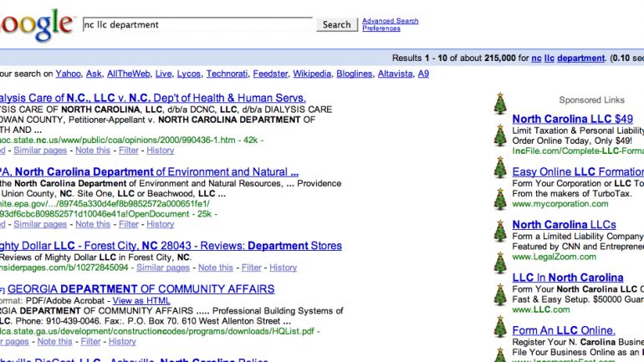The image size is (644, 362).
Task: Click Similar pages under Mighty Dollar result
Action: pyautogui.click(x=163, y=268)
